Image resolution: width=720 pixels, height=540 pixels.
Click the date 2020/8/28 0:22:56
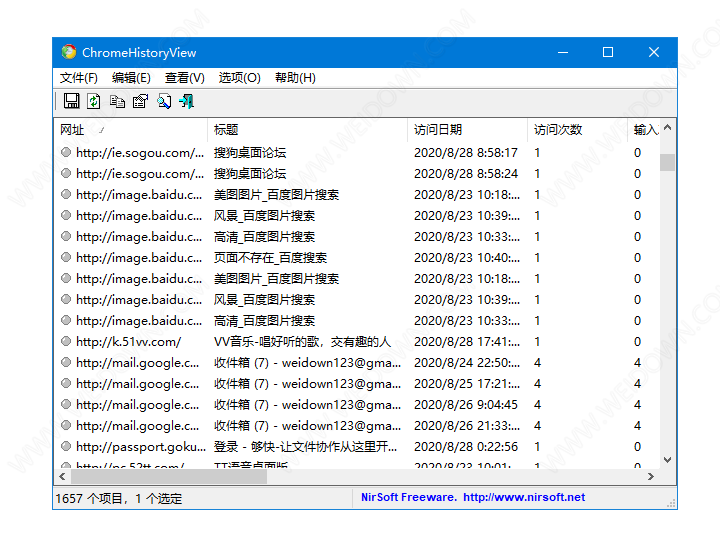[x=466, y=447]
